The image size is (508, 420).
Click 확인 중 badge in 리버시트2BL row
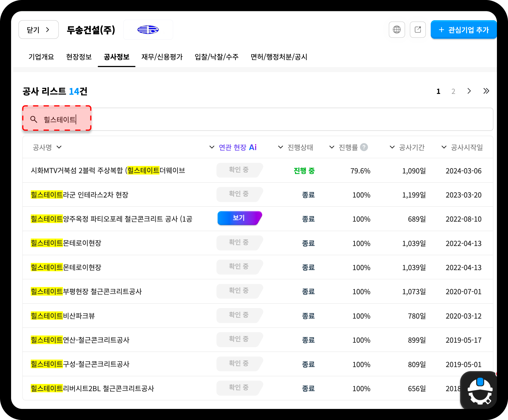click(x=240, y=388)
